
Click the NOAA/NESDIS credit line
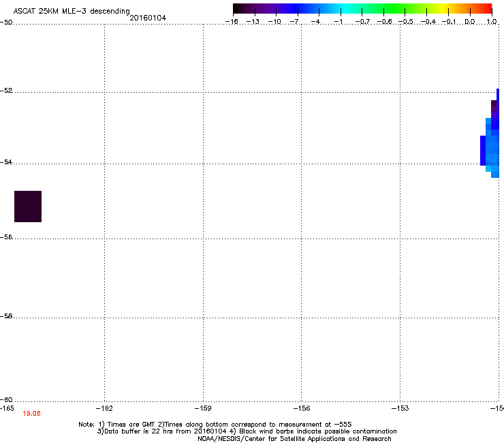294,439
